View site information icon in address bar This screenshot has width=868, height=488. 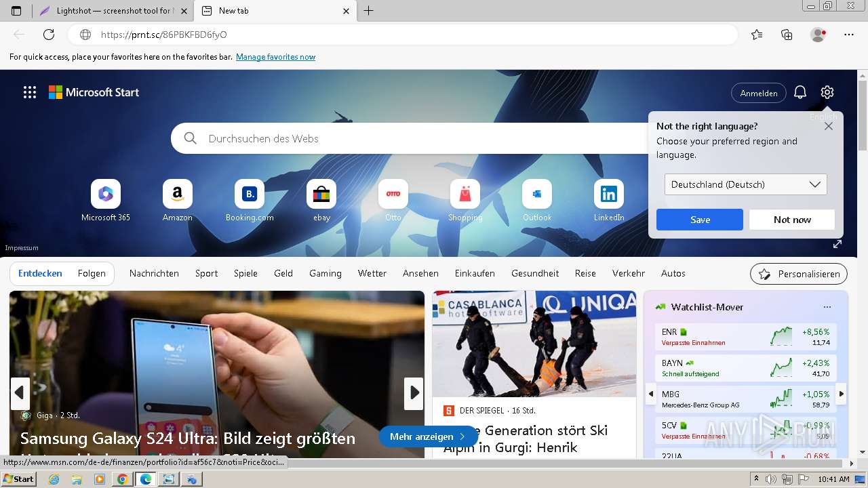[x=85, y=35]
